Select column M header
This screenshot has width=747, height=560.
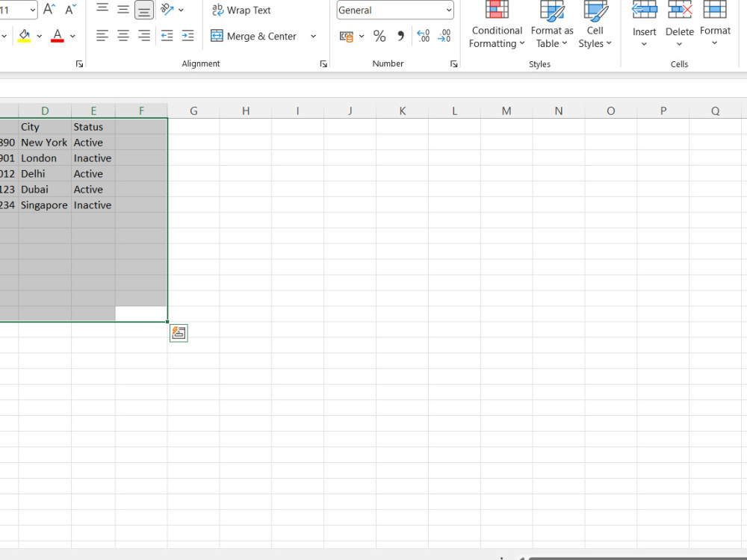506,111
